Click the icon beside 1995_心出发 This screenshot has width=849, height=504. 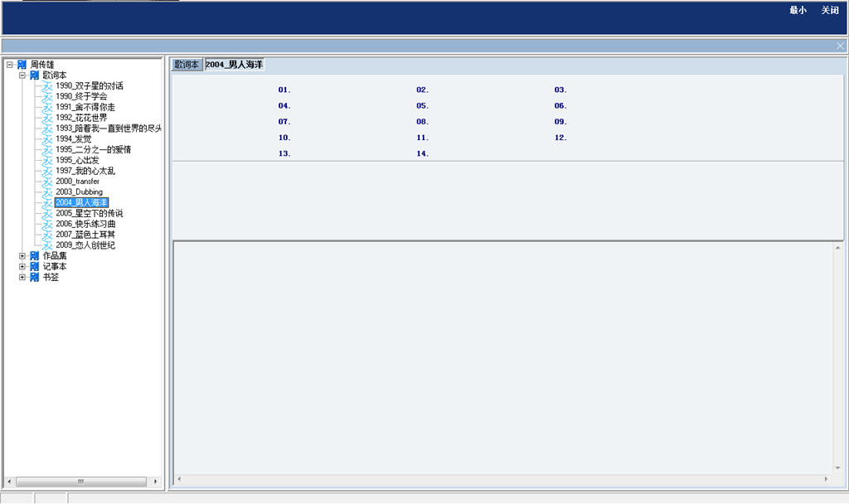click(47, 160)
